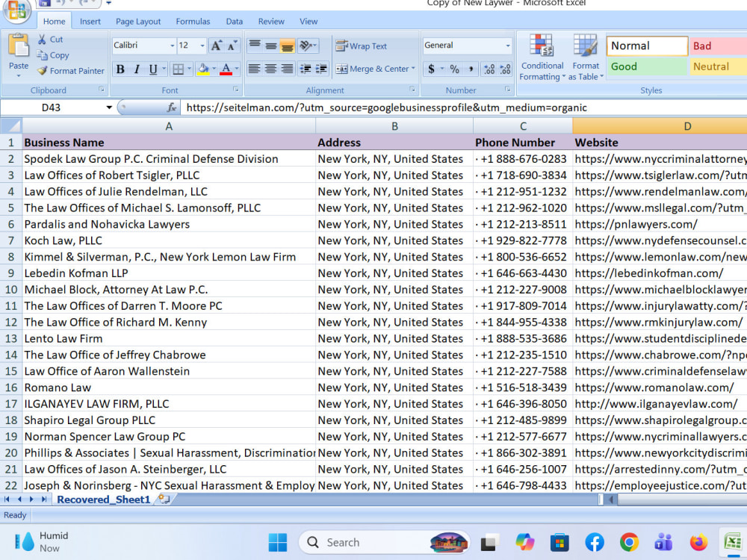Open Clipboard dialog launcher
The image size is (747, 560).
(x=102, y=89)
